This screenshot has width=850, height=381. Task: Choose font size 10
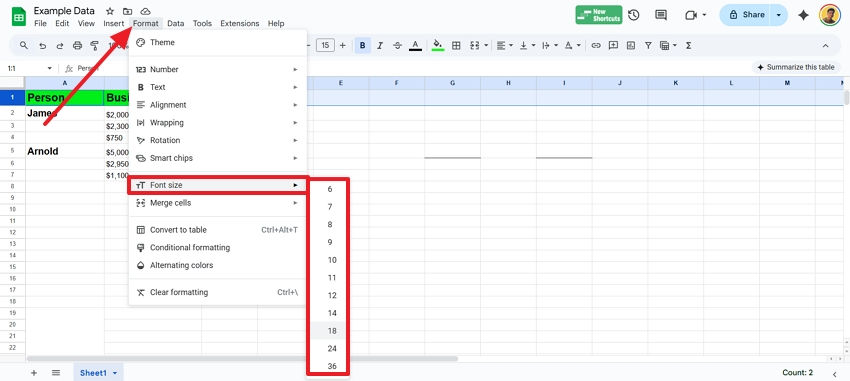[329, 260]
